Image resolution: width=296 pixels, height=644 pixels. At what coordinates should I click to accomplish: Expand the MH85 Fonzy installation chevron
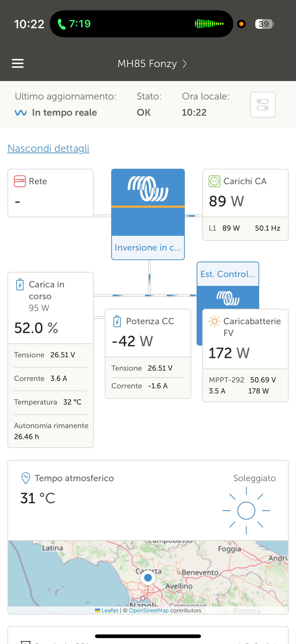click(185, 64)
